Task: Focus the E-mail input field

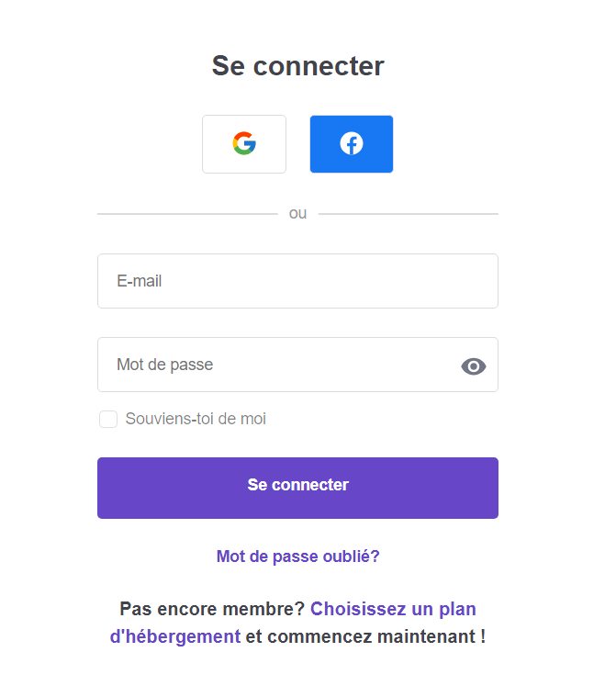Action: (297, 281)
